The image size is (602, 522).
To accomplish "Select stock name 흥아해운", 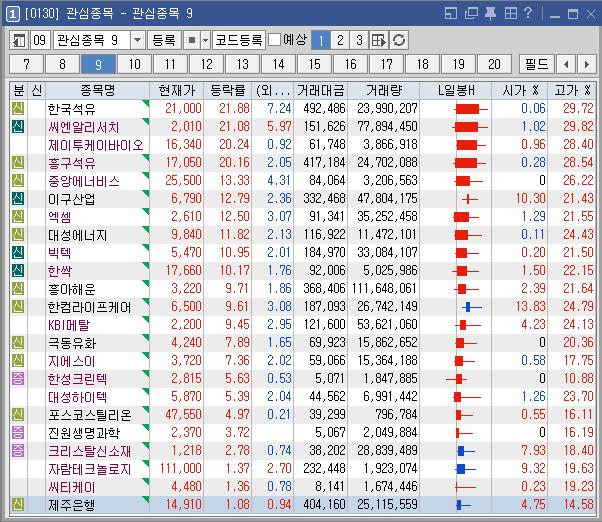I will pos(71,289).
